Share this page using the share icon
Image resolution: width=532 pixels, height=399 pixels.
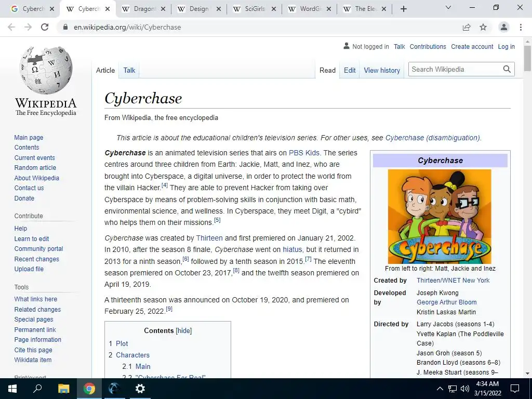[467, 27]
